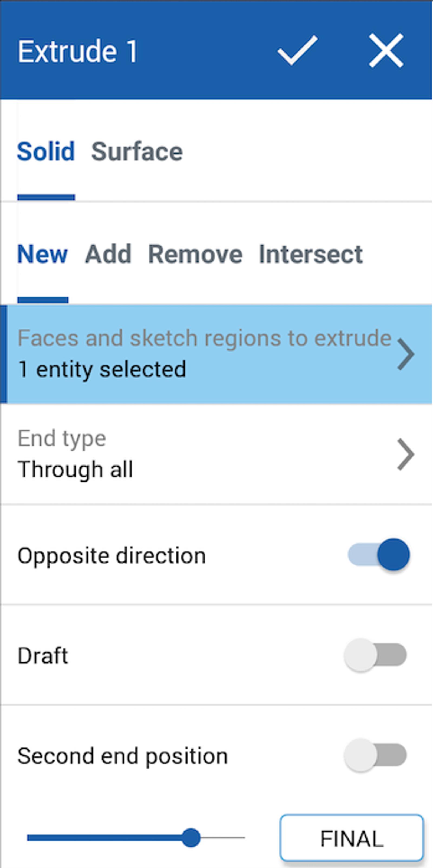Image resolution: width=433 pixels, height=868 pixels.
Task: Choose the Add result operation
Action: 108,254
